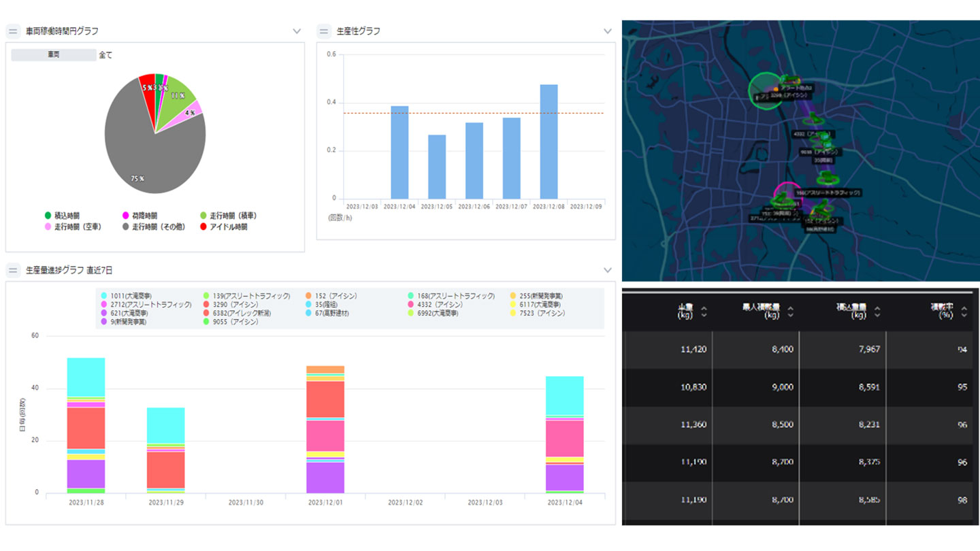
Task: Collapse the 生産量進捗グラフ panel chevron
Action: coord(608,271)
